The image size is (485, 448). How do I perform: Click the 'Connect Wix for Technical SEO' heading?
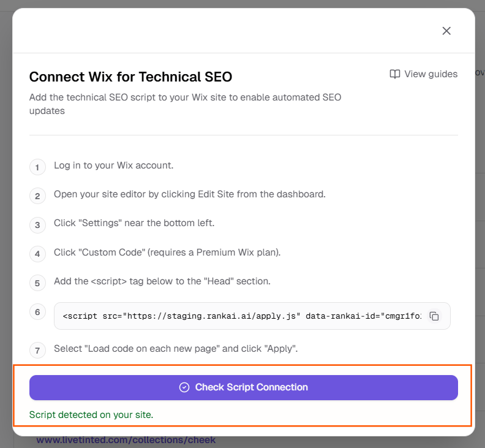click(x=130, y=77)
